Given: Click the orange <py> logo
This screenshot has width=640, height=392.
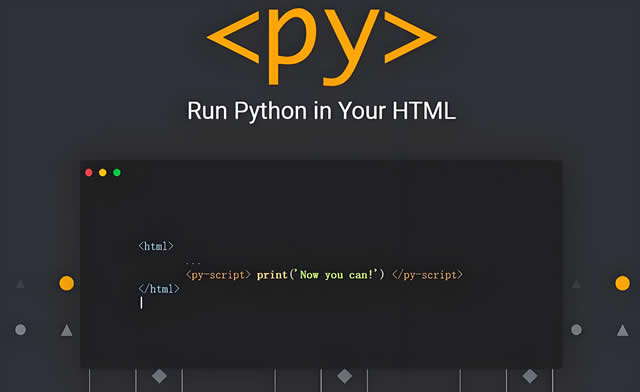Looking at the screenshot, I should [322, 46].
